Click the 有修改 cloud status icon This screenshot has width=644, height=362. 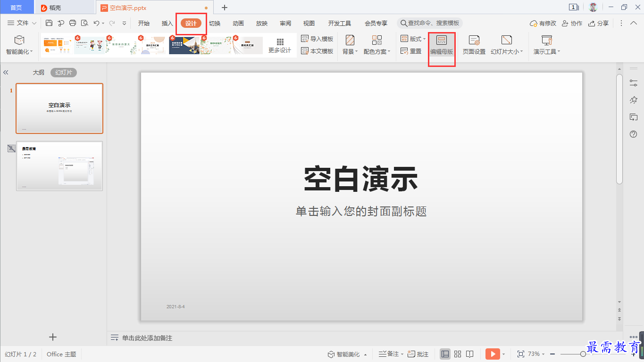(x=543, y=23)
